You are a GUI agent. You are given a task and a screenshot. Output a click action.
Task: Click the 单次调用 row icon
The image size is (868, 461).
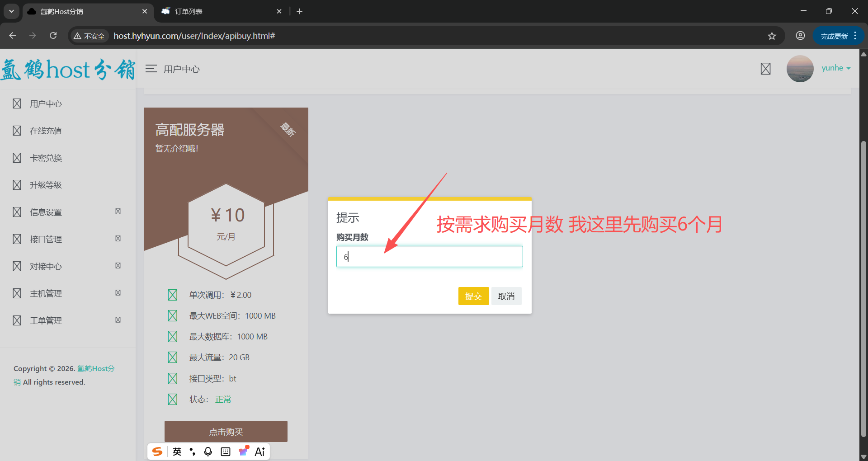173,295
